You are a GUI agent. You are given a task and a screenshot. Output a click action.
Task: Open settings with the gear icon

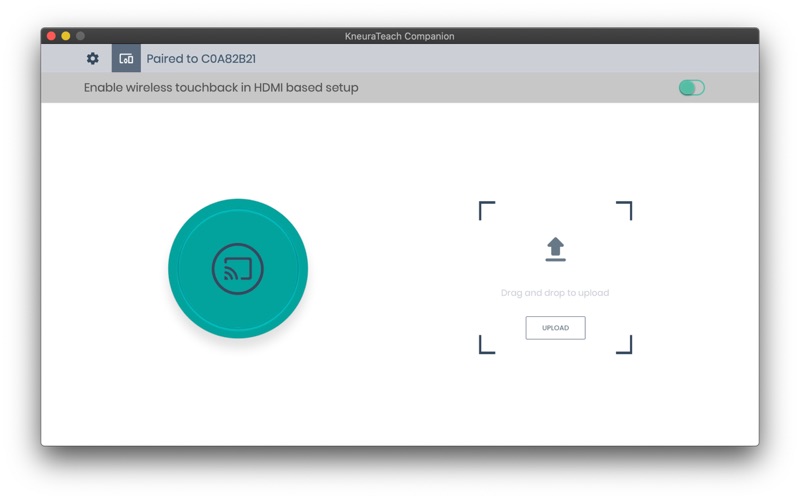(92, 58)
